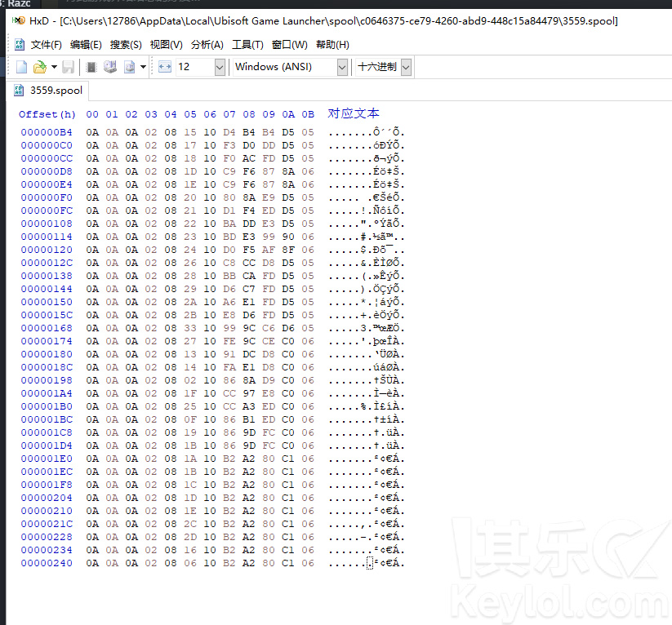Click byte F3 in row 000000C0
Viewport: 672px width, 625px height.
(x=229, y=145)
